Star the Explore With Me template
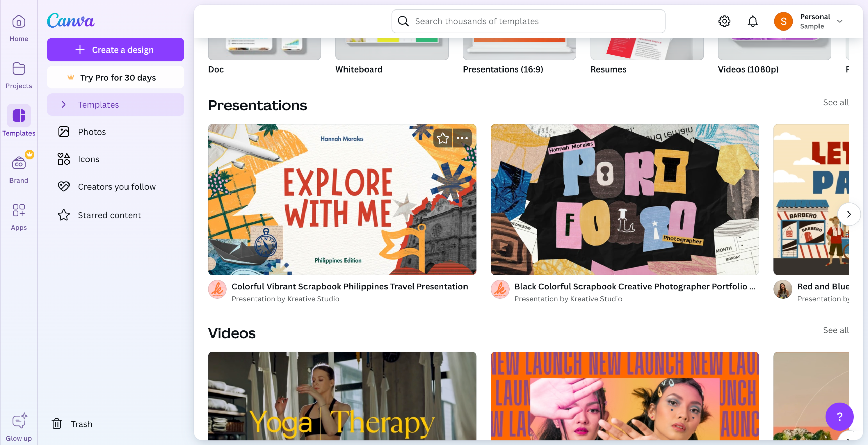 (x=442, y=138)
